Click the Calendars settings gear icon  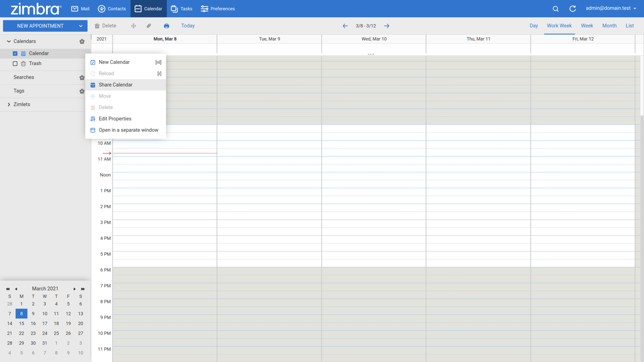82,41
